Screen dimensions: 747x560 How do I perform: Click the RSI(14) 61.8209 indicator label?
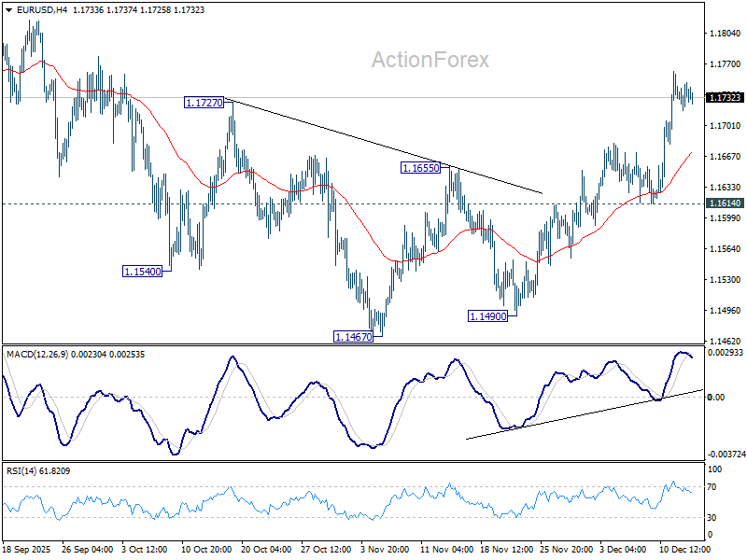pyautogui.click(x=38, y=471)
